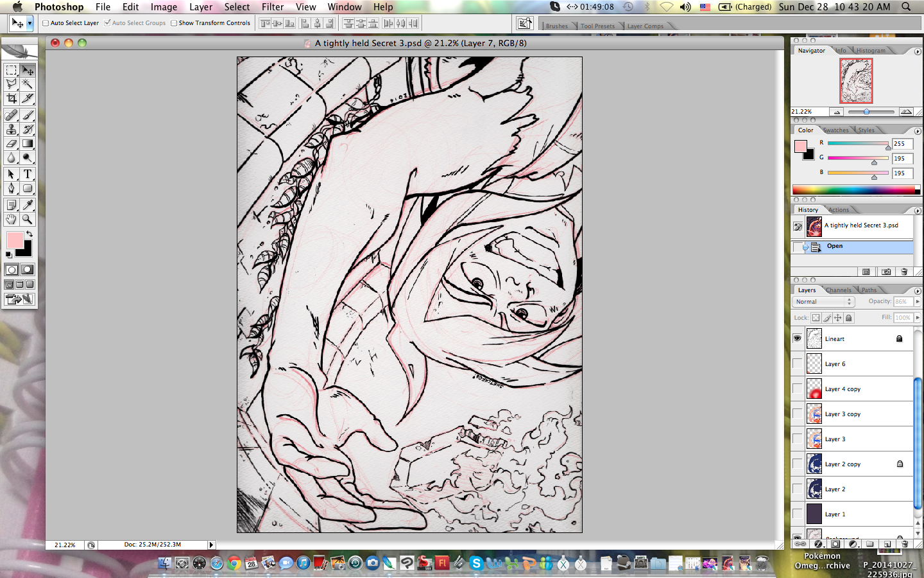Viewport: 924px width, 578px height.
Task: Open tool preset picker dropdown arrow
Action: pyautogui.click(x=30, y=23)
